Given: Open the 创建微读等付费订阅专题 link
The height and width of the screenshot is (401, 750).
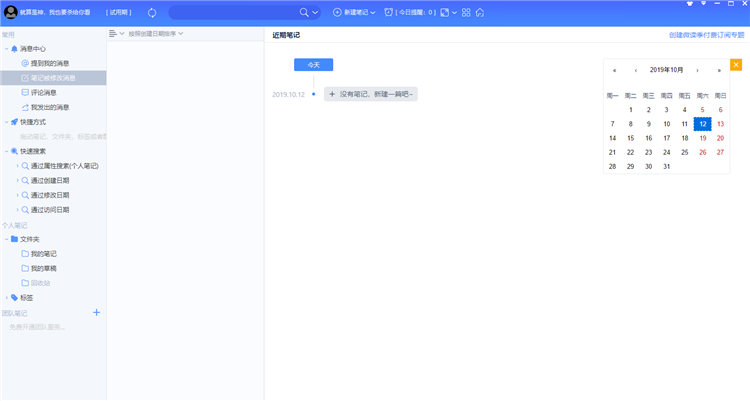Looking at the screenshot, I should click(706, 34).
